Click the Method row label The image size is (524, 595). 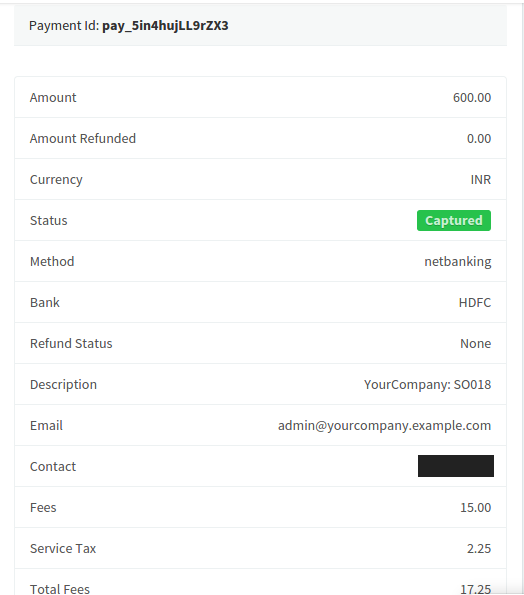pyautogui.click(x=52, y=261)
